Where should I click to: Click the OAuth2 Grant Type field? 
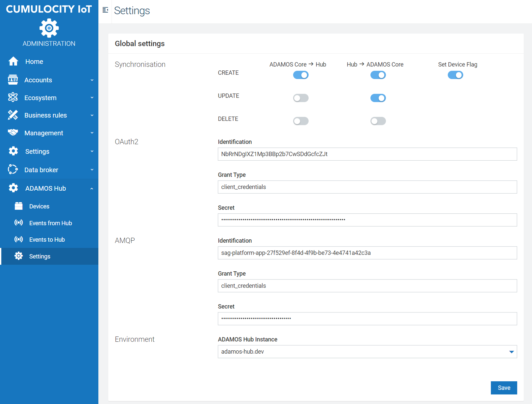click(367, 187)
